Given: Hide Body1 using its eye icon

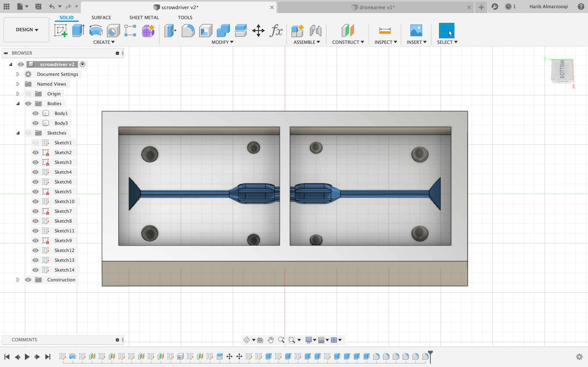Looking at the screenshot, I should click(36, 113).
